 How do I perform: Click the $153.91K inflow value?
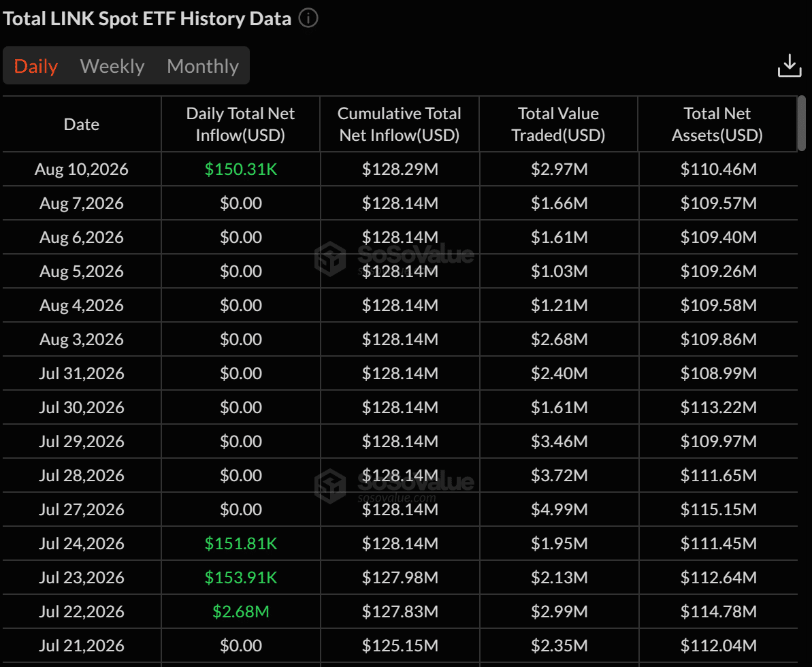pos(241,577)
